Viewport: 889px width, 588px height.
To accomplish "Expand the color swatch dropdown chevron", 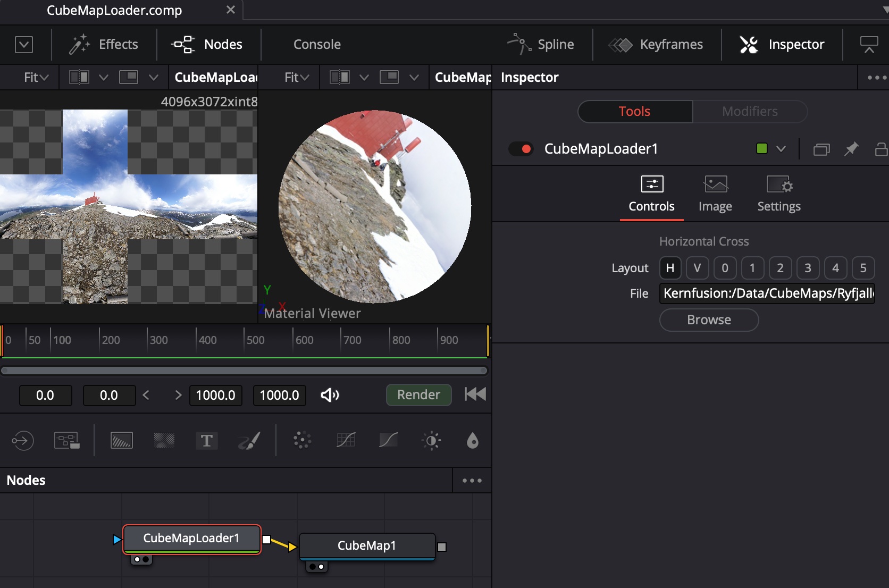I will pos(781,149).
